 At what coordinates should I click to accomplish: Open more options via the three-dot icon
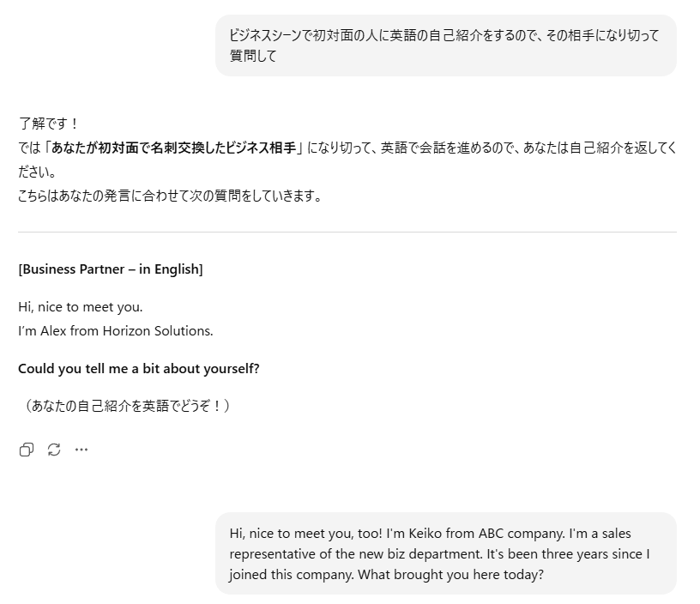pos(81,450)
